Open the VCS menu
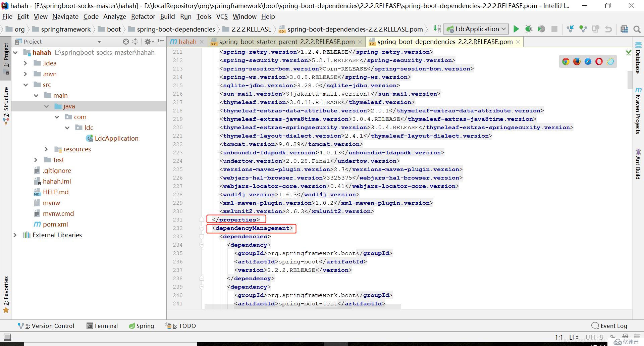644x346 pixels. (x=222, y=16)
